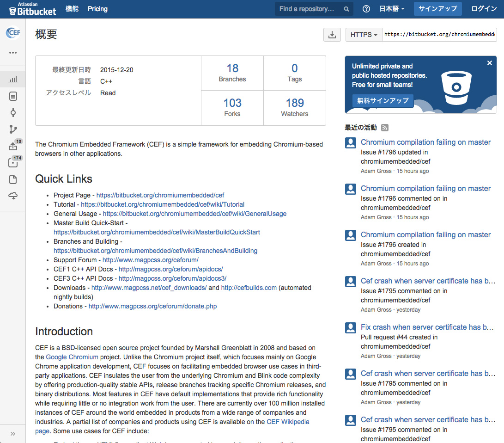Open the Support Forum ceforum link
The width and height of the screenshot is (504, 443).
pyautogui.click(x=151, y=260)
